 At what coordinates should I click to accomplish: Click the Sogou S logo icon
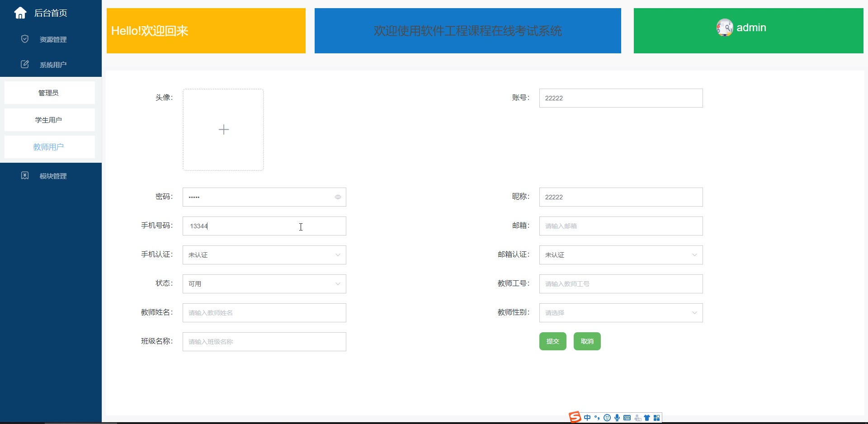click(575, 417)
